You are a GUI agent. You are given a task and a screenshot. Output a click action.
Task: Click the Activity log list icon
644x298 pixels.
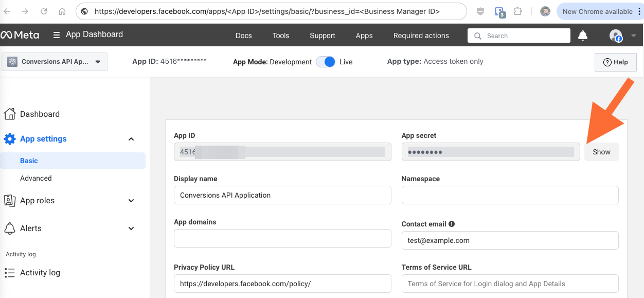coord(10,272)
